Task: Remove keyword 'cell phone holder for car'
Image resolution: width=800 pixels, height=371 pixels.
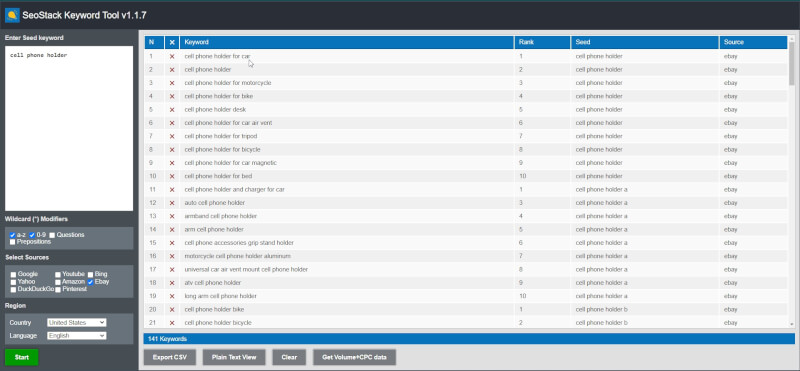Action: tap(172, 56)
